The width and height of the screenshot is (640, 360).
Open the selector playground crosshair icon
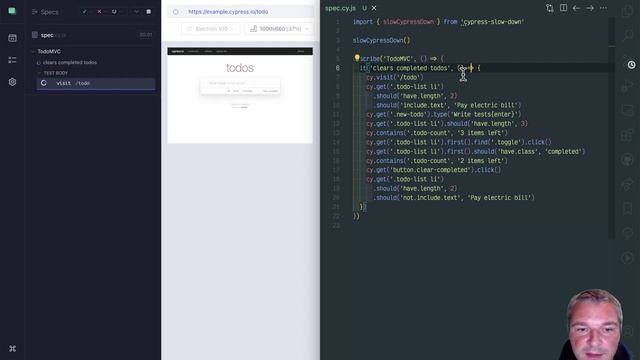click(x=176, y=12)
